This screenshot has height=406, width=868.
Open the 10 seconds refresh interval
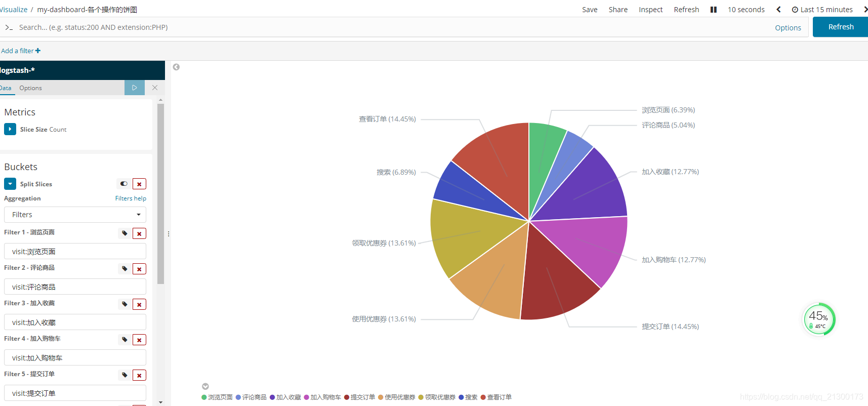(746, 10)
